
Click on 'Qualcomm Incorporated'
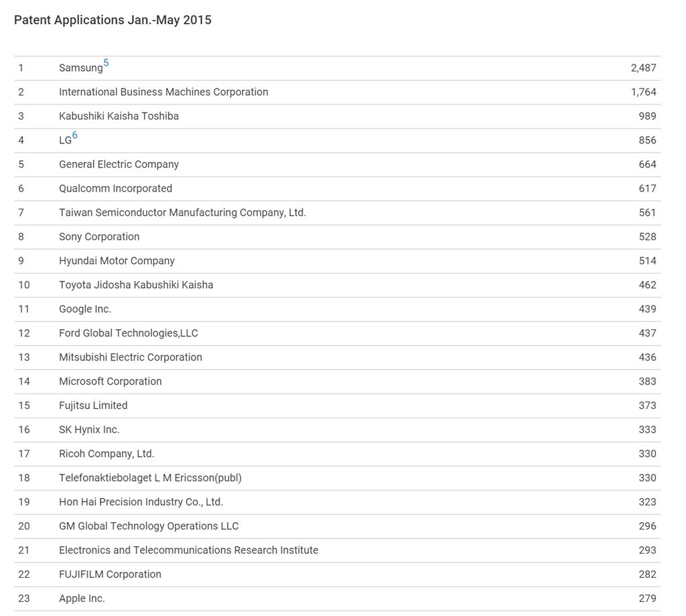115,188
